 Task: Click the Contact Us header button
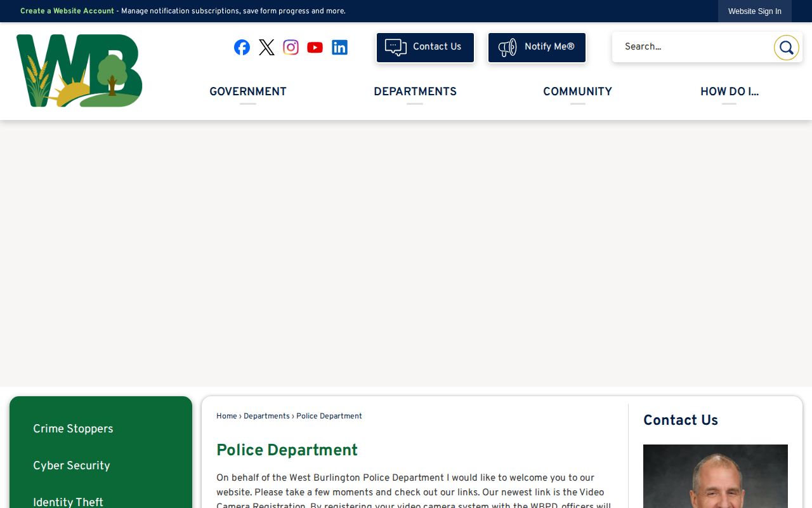(x=425, y=48)
